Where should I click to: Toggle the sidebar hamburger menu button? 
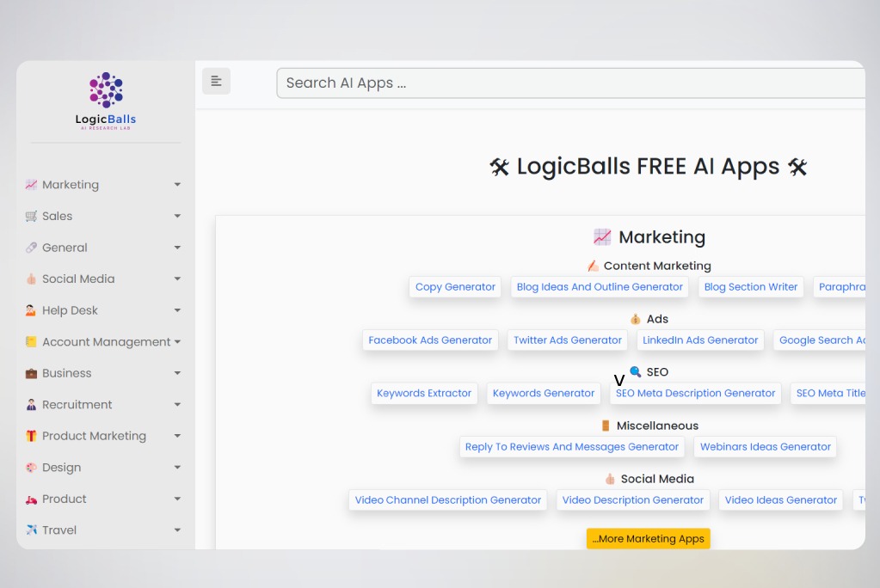[x=216, y=82]
